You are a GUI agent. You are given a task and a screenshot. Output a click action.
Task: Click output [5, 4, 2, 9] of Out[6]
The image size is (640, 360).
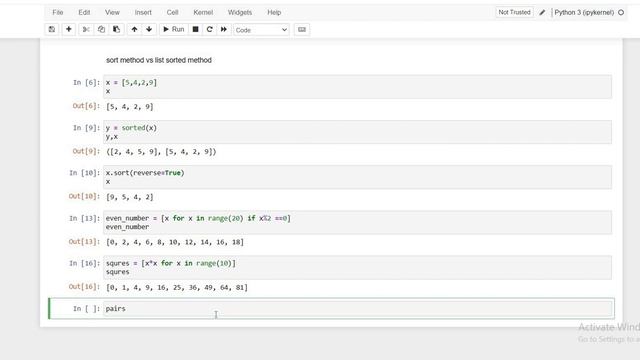tap(130, 107)
